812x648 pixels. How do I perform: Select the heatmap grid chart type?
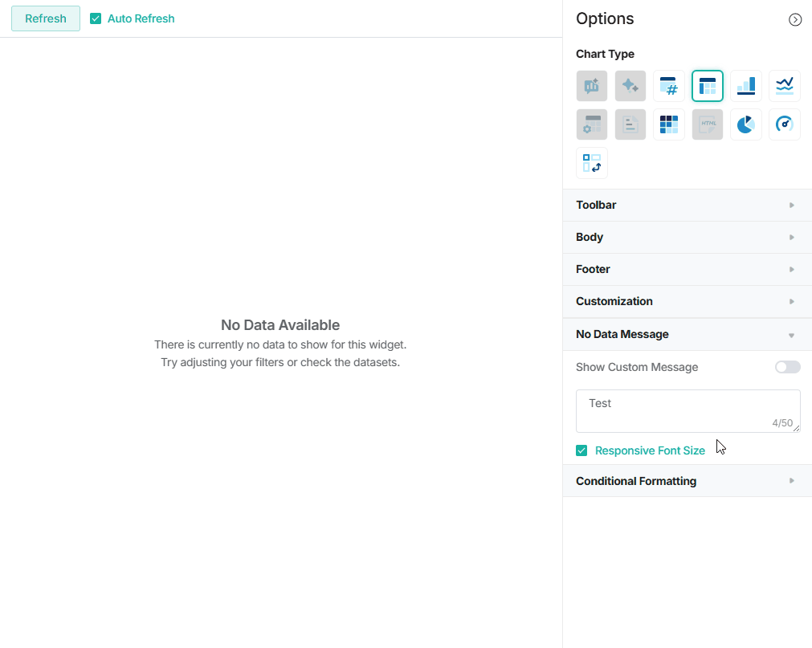(668, 124)
